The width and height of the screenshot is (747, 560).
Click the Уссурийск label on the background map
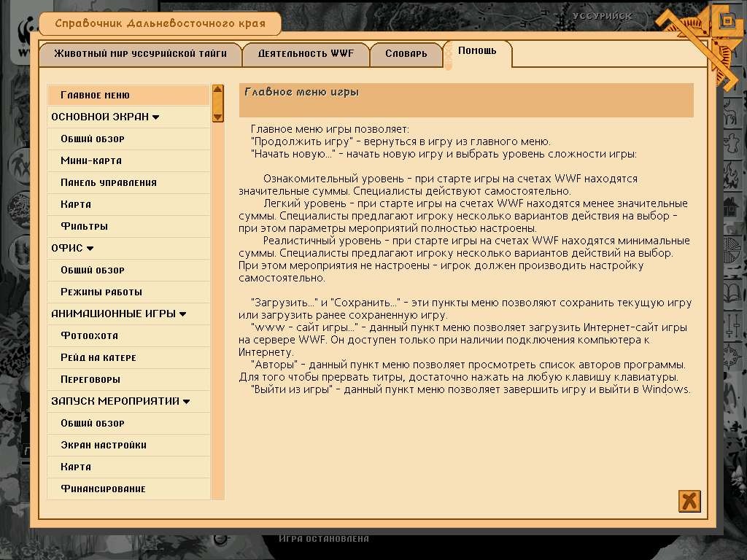[602, 16]
